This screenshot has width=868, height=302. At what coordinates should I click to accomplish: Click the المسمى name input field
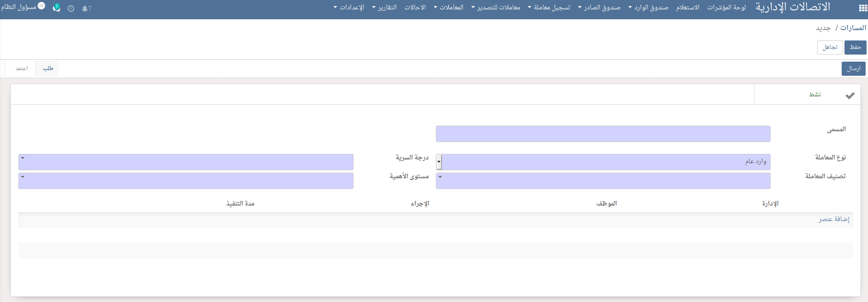(x=603, y=134)
